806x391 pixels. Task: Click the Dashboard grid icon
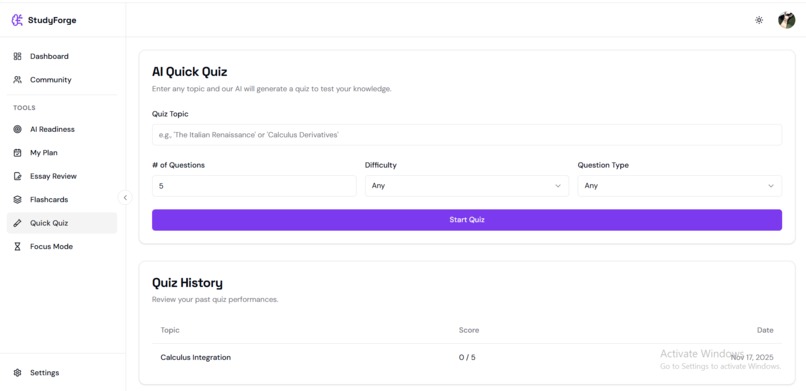click(x=17, y=56)
